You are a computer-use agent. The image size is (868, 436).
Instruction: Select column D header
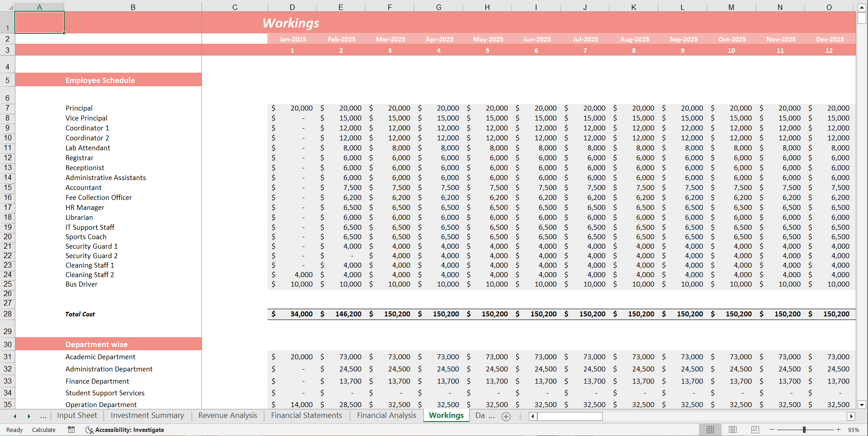(292, 7)
